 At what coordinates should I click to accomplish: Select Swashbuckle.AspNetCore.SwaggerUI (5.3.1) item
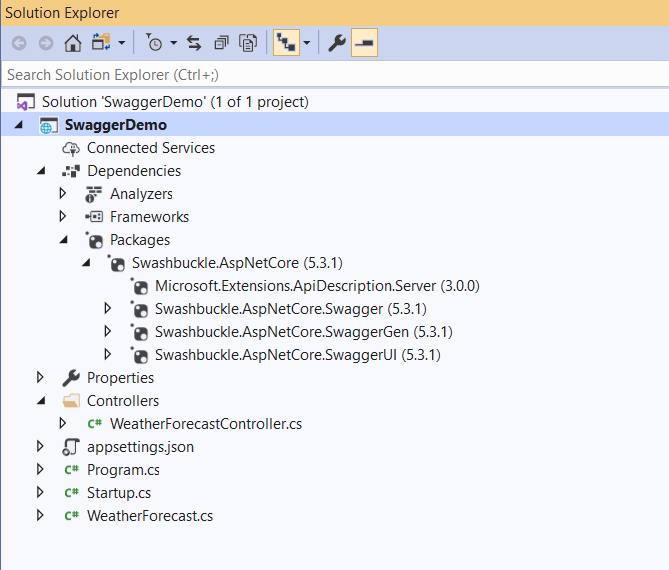click(298, 355)
